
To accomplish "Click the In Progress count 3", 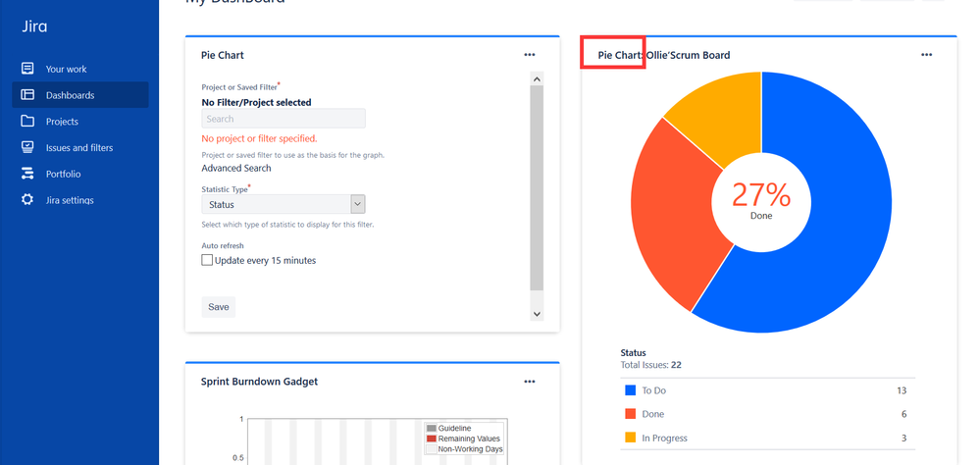I will pos(903,439).
